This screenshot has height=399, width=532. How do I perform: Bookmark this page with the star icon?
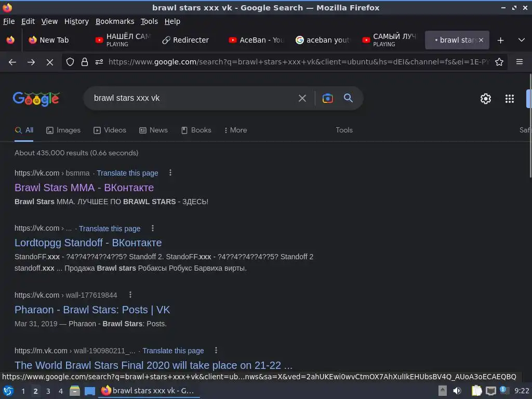coord(499,62)
